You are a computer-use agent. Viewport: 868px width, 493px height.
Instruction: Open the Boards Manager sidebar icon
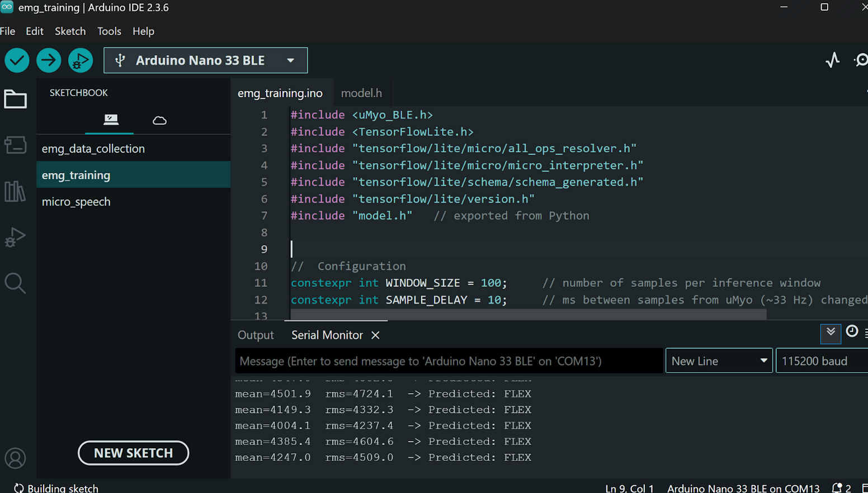(15, 145)
